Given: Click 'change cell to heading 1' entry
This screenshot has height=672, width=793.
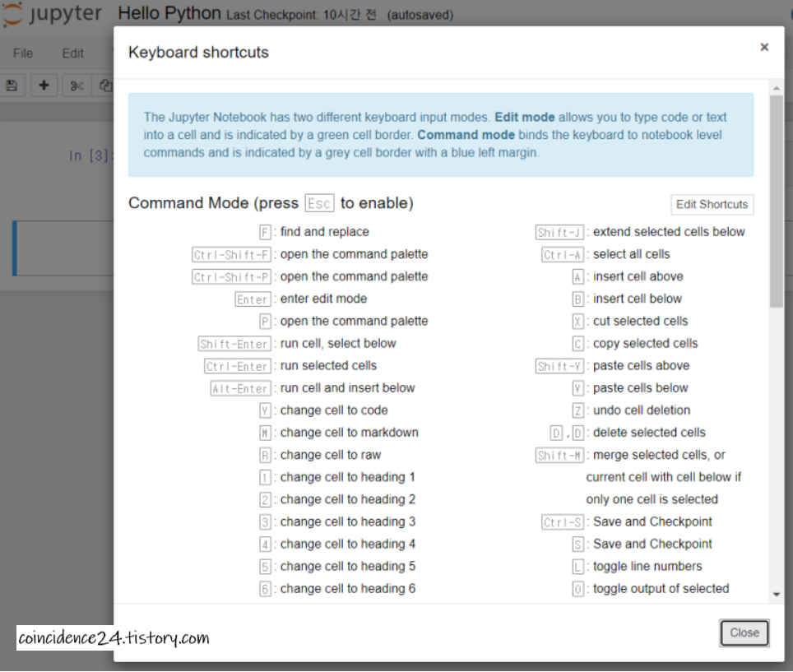Looking at the screenshot, I should pyautogui.click(x=348, y=477).
